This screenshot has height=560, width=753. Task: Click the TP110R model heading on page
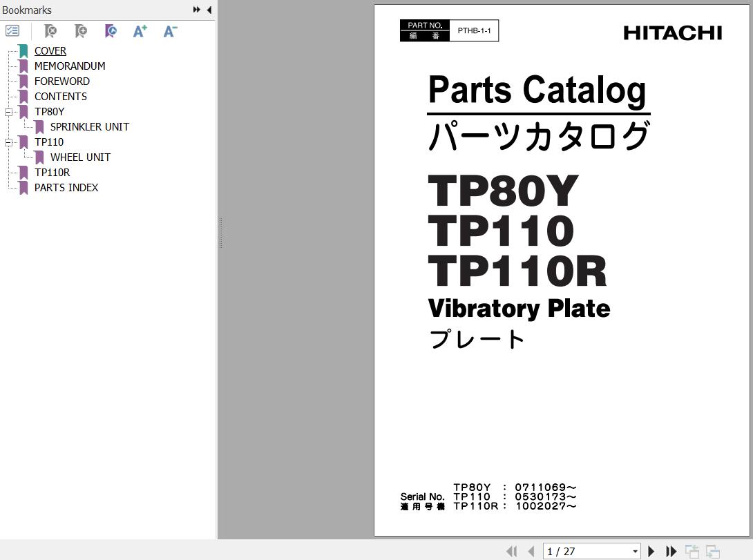coord(517,271)
